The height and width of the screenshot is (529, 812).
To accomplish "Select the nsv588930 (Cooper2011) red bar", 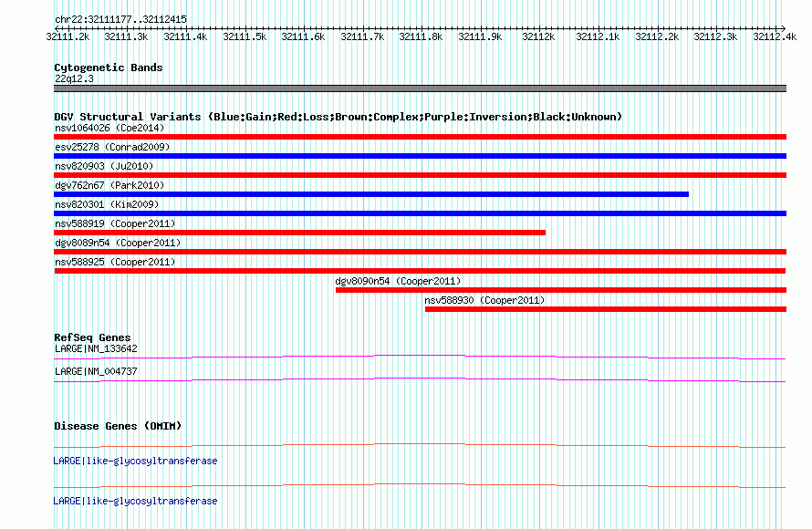I will click(606, 309).
